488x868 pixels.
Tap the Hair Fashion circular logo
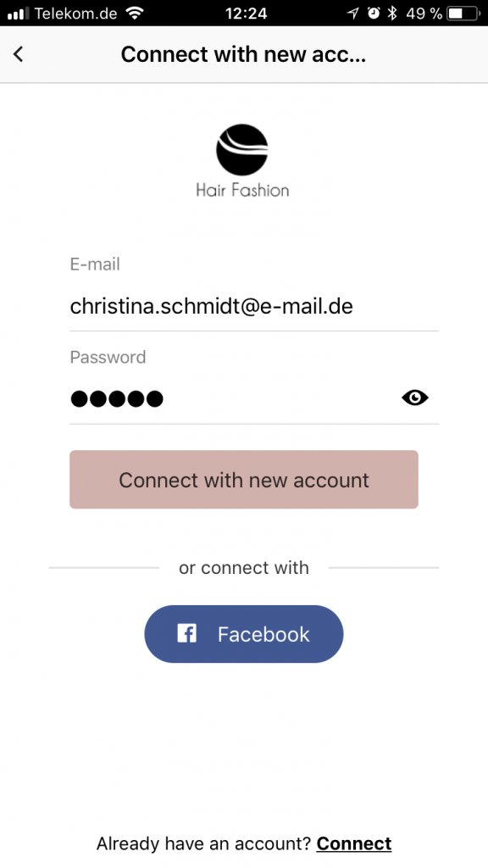pos(242,150)
